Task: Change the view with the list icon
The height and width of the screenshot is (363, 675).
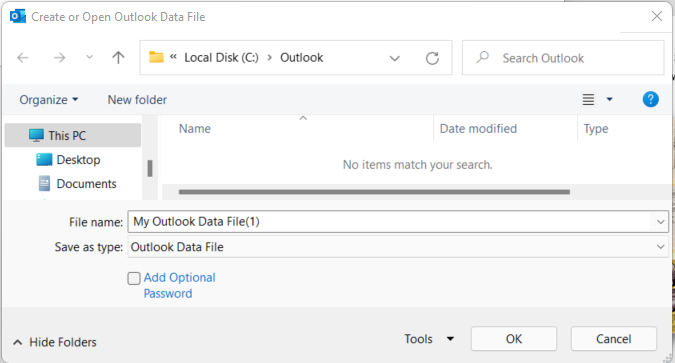Action: pos(588,99)
